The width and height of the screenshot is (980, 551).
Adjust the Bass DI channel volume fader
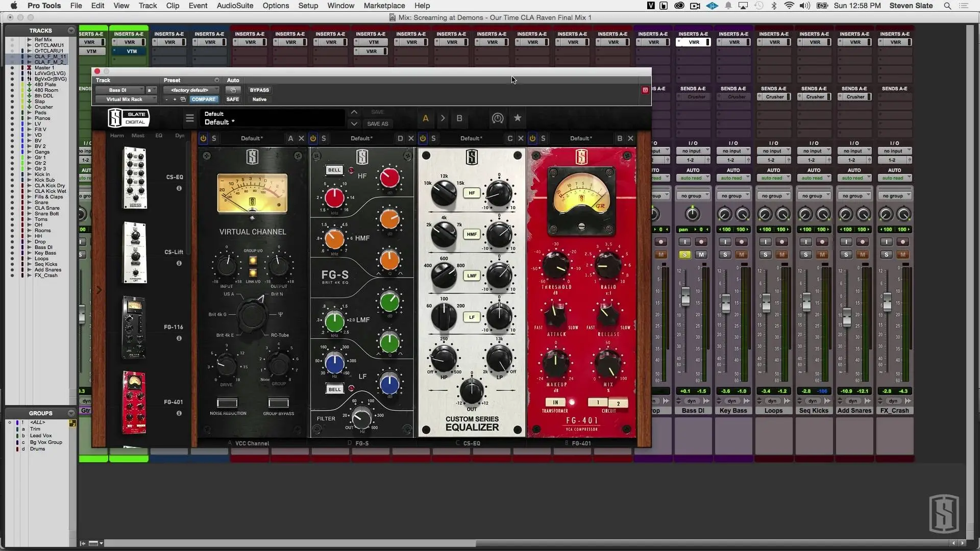[x=685, y=296]
